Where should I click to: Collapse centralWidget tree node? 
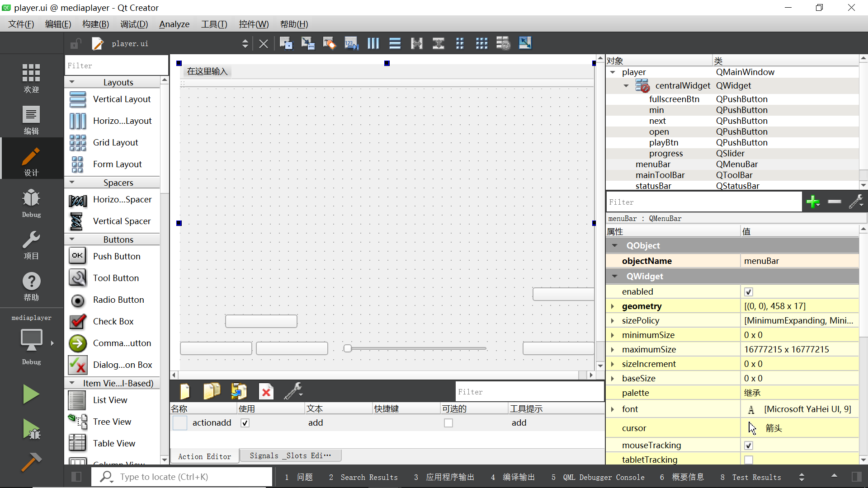coord(626,86)
